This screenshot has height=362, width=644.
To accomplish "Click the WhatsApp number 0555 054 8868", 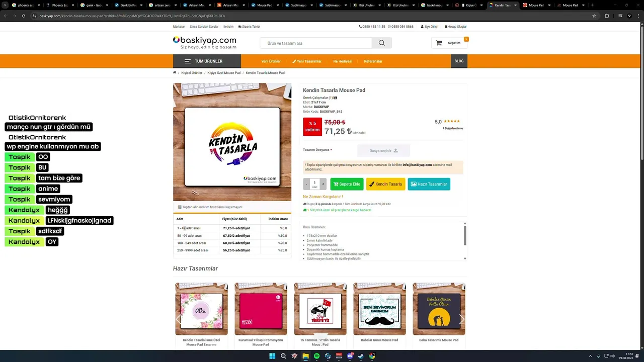I will pyautogui.click(x=401, y=27).
